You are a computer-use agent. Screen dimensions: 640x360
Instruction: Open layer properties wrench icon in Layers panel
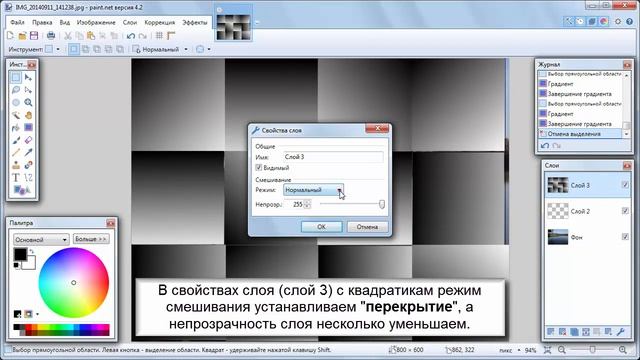coord(621,332)
